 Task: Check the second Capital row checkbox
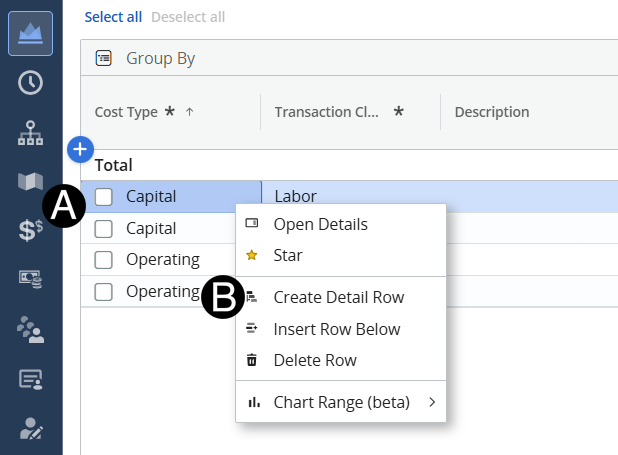pos(104,228)
